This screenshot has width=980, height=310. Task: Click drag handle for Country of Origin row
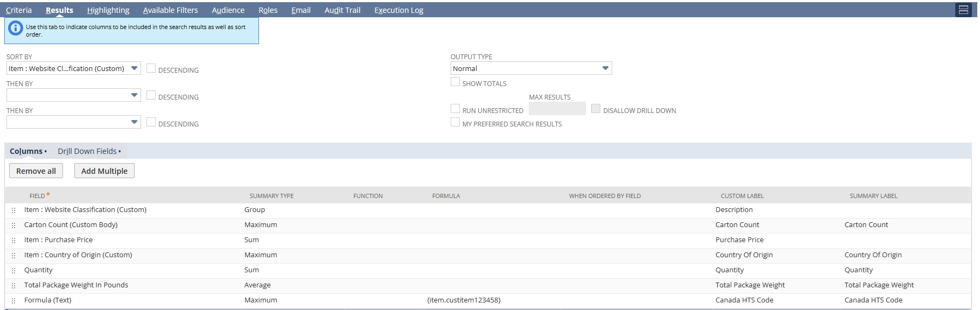[x=13, y=256]
